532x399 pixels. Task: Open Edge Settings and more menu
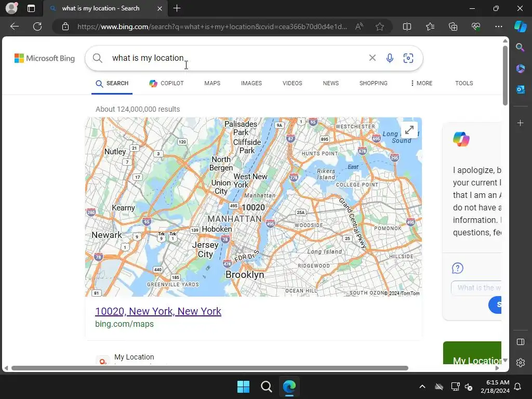(x=498, y=26)
